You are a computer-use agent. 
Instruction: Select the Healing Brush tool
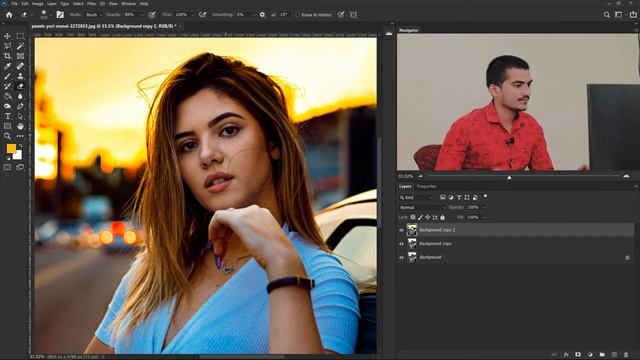pos(20,66)
